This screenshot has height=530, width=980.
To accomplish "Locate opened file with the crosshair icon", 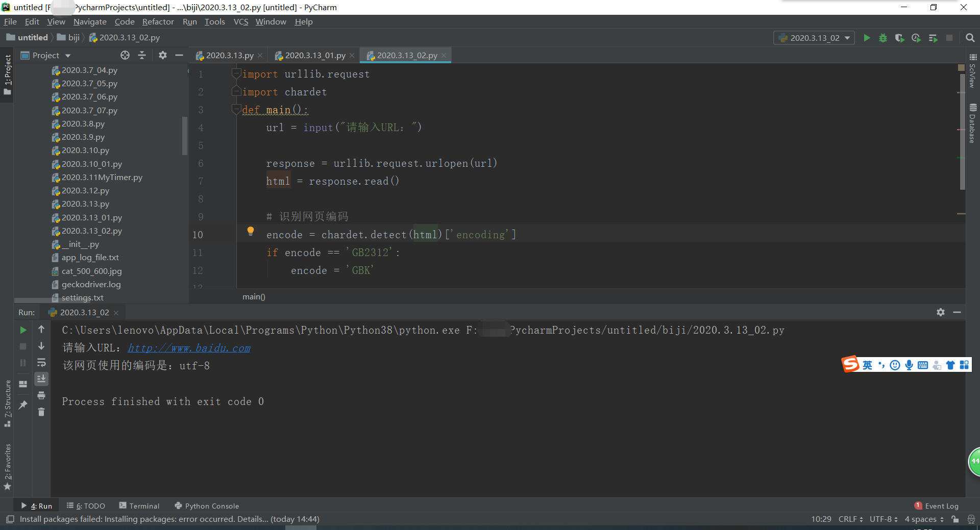I will (x=125, y=55).
